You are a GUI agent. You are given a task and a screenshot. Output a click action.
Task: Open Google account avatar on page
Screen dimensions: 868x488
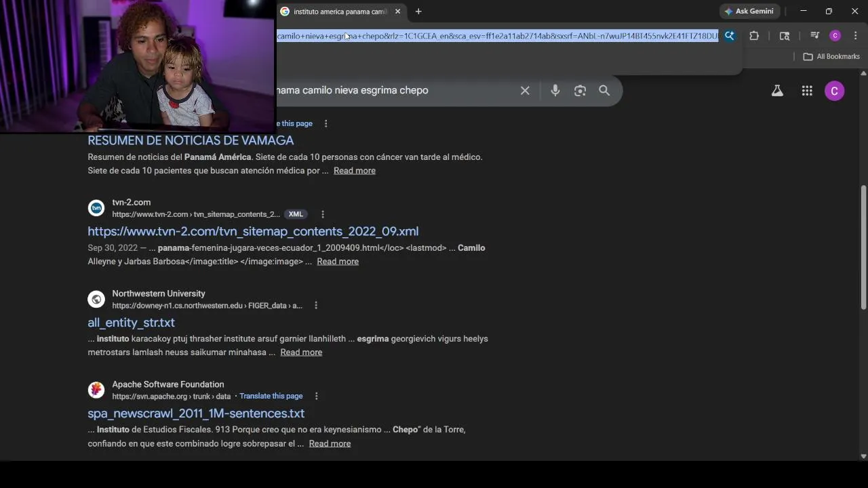(835, 91)
